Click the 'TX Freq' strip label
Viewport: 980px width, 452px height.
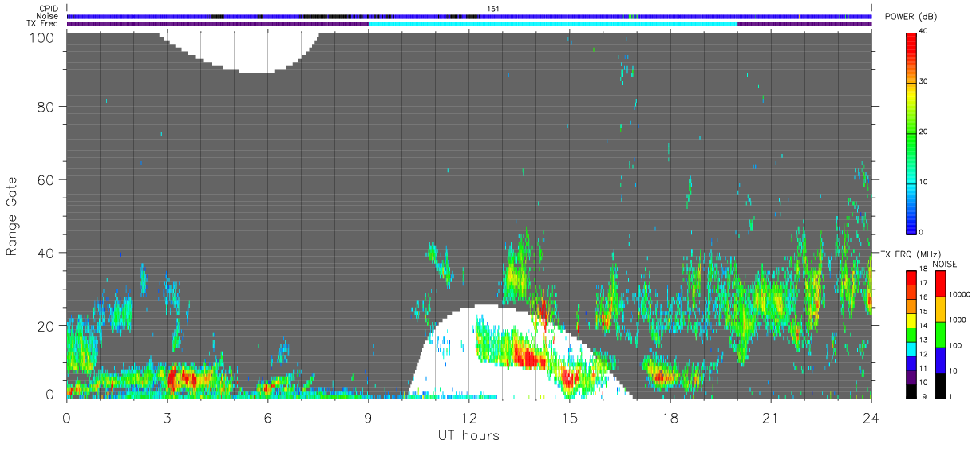pos(43,23)
